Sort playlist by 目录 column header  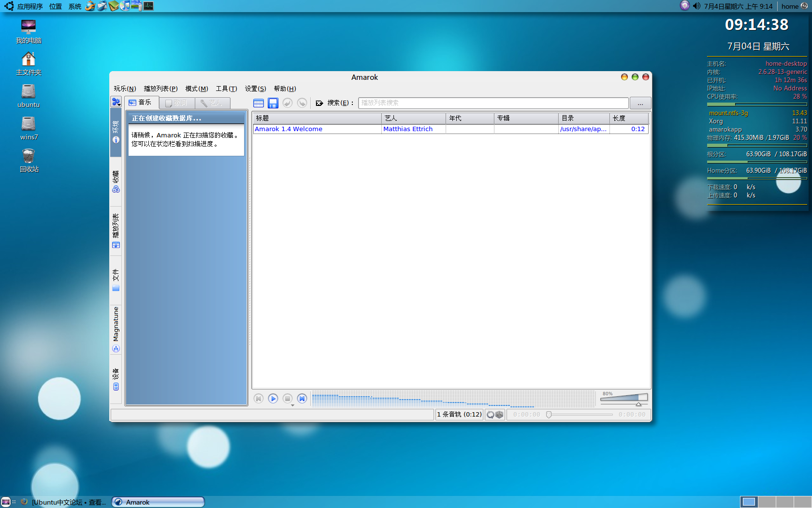(x=584, y=118)
